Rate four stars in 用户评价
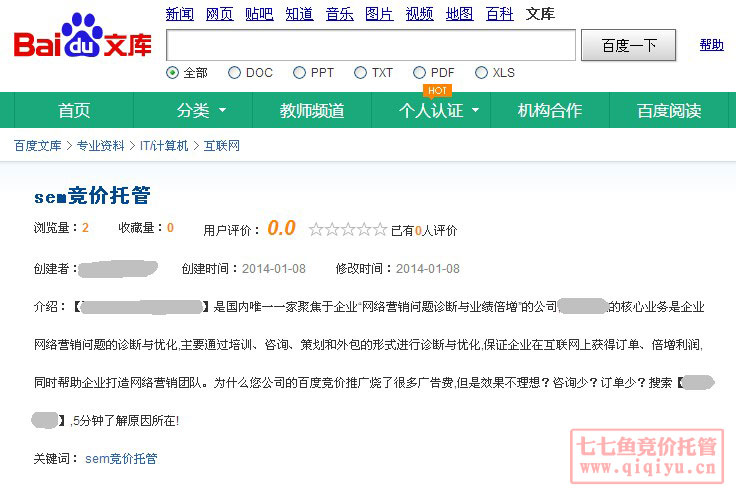The image size is (736, 496). (x=364, y=229)
